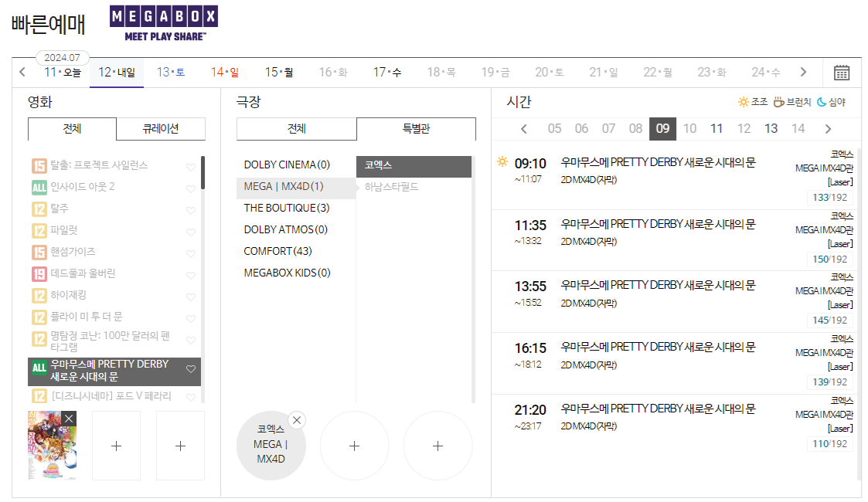
Task: Add theater in second circle slot
Action: coord(354,446)
